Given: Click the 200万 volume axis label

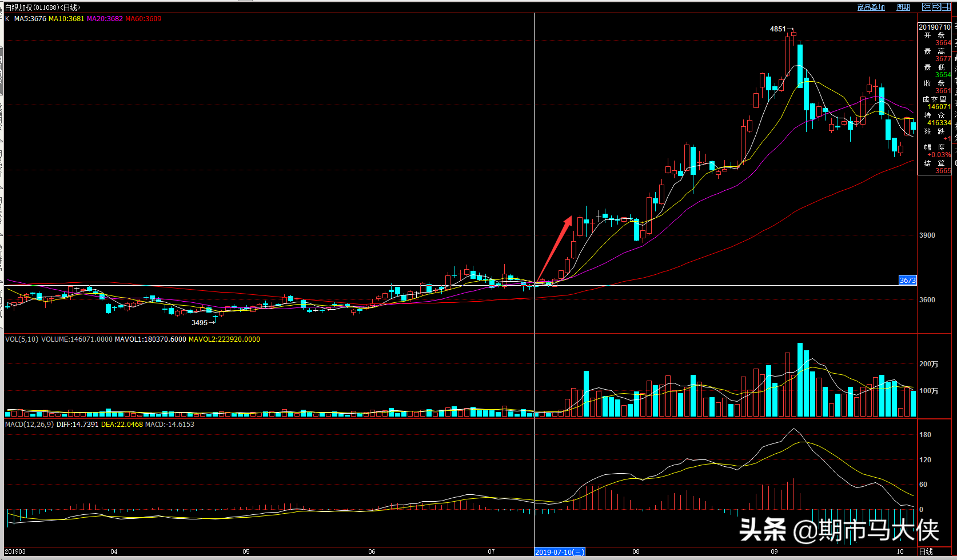Looking at the screenshot, I should coord(928,364).
